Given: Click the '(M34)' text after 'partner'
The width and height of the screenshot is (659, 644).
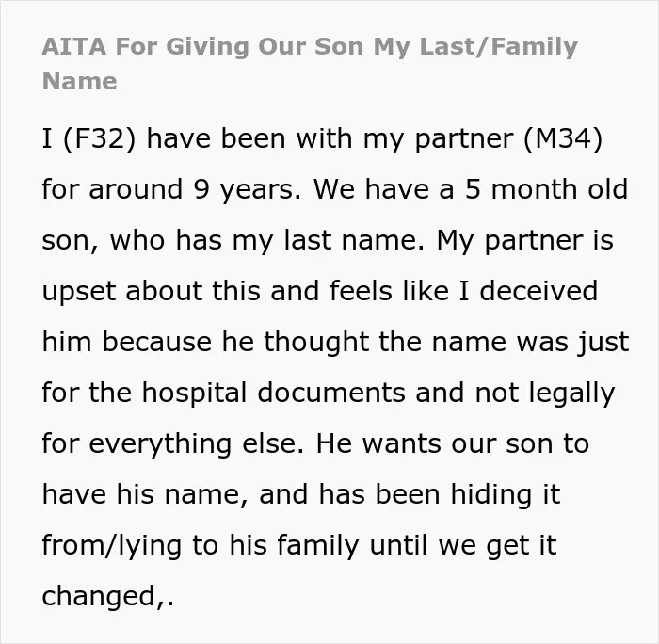Looking at the screenshot, I should point(563,138).
